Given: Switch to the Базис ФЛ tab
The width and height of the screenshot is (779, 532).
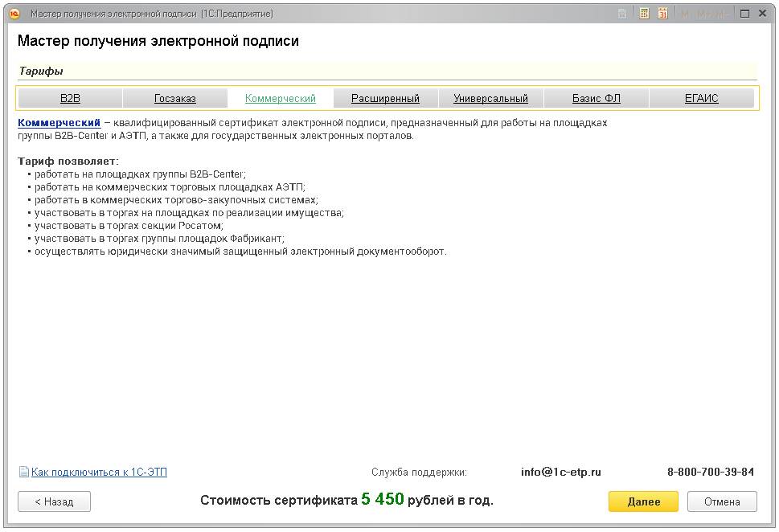Looking at the screenshot, I should point(597,98).
